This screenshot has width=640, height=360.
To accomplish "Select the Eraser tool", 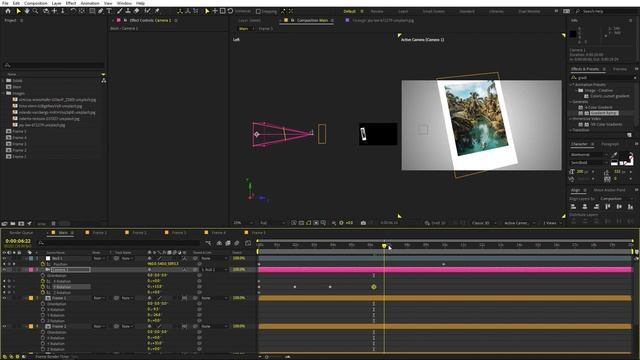I will coord(137,11).
